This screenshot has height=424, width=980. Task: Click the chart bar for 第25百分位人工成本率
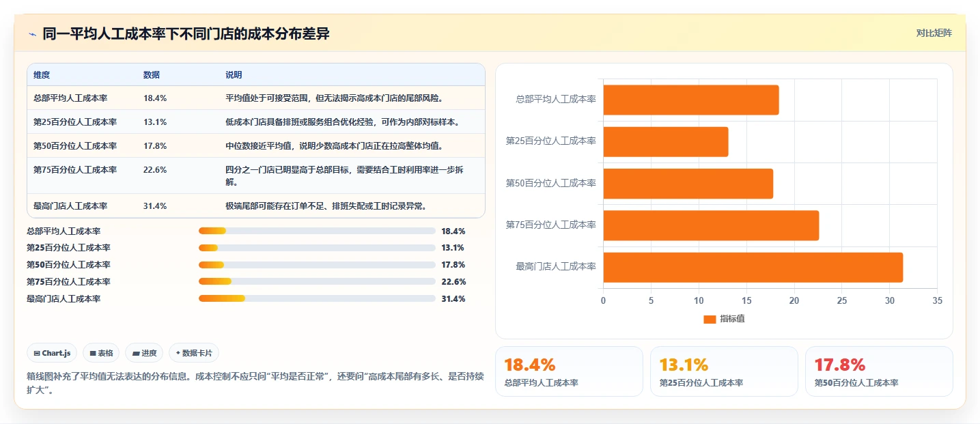coord(665,141)
